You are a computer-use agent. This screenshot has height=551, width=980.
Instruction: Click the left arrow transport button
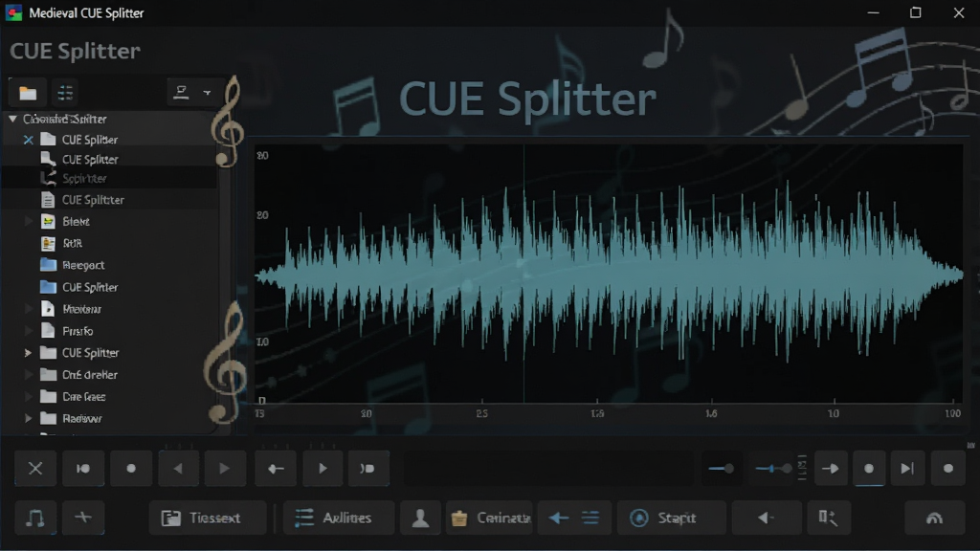pyautogui.click(x=276, y=469)
